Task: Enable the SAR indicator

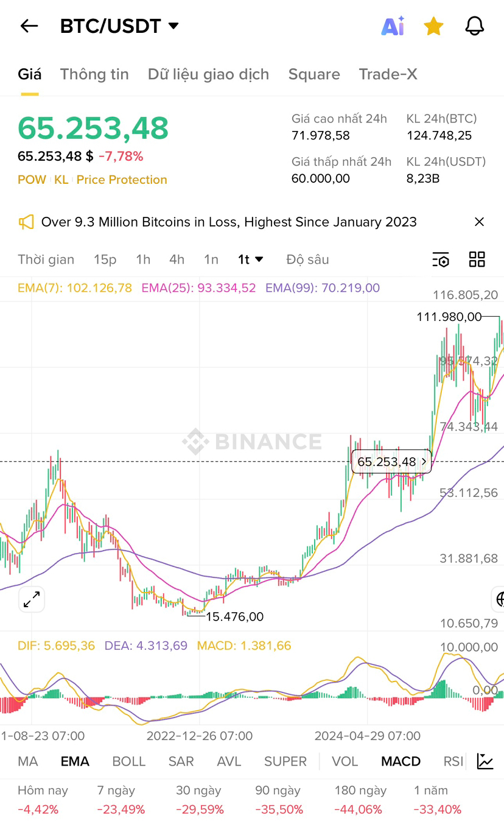Action: (181, 761)
